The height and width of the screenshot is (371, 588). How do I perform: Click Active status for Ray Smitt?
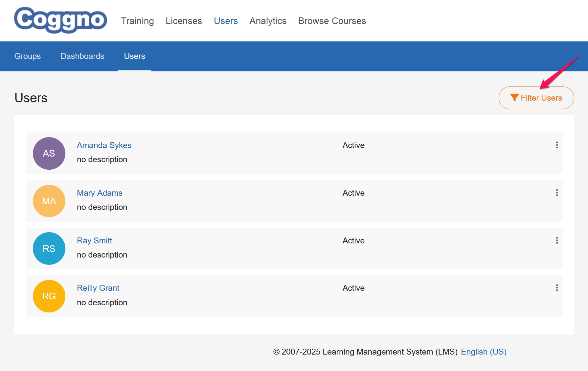(x=353, y=241)
